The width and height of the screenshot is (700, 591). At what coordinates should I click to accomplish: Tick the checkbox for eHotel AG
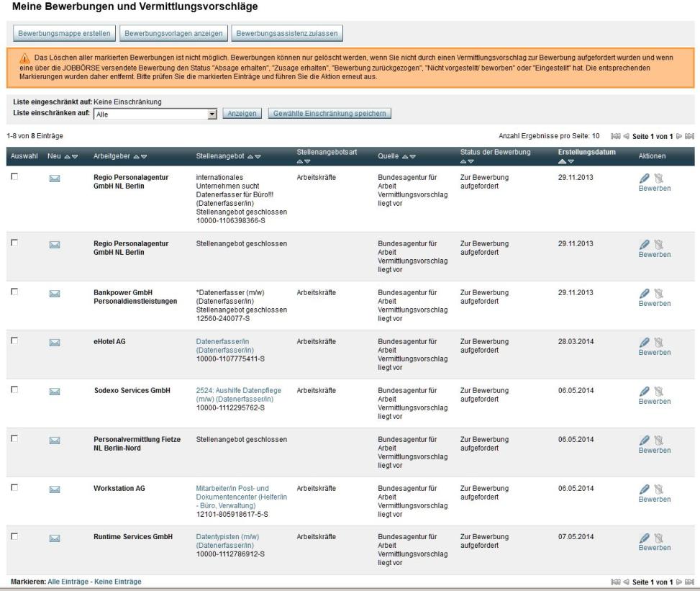(14, 341)
